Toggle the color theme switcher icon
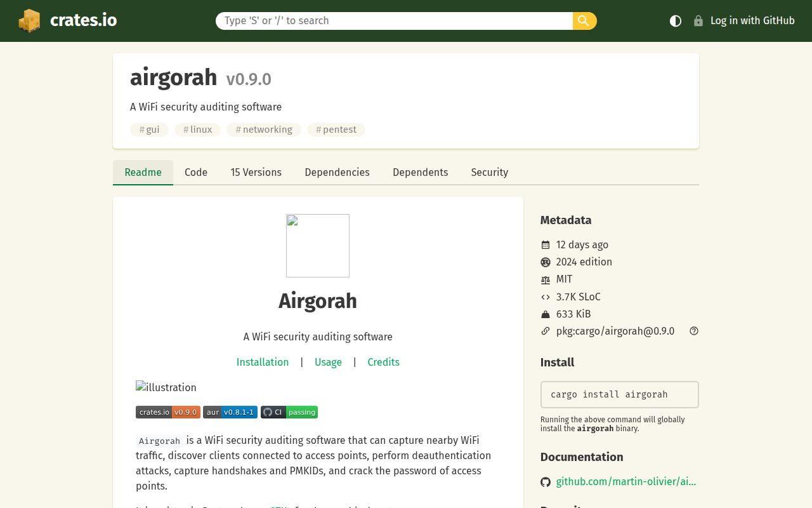This screenshot has height=508, width=812. (x=676, y=21)
